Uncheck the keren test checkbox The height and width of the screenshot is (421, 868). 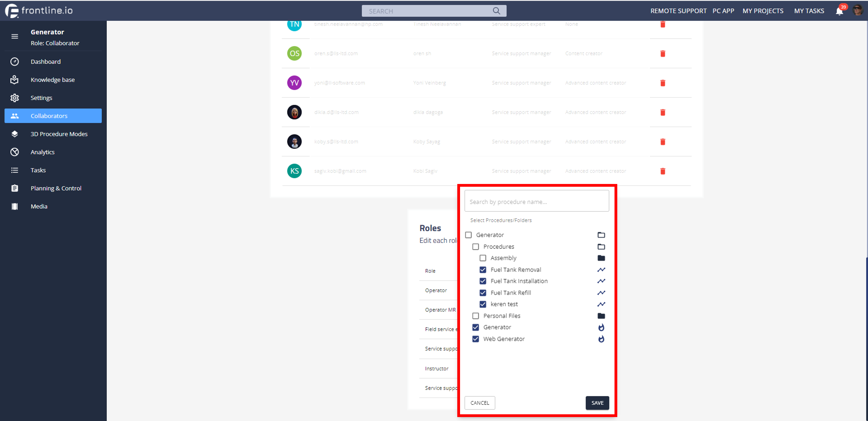pos(483,304)
